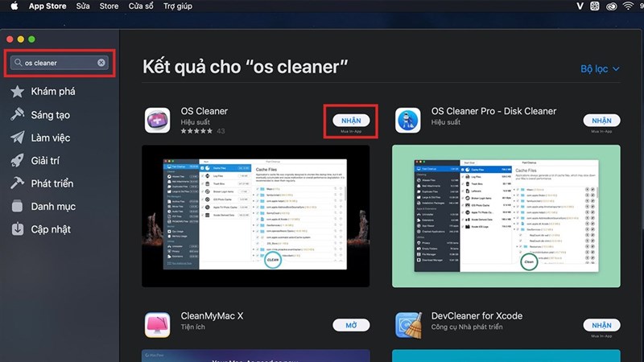Open the App Store menu

pyautogui.click(x=47, y=6)
